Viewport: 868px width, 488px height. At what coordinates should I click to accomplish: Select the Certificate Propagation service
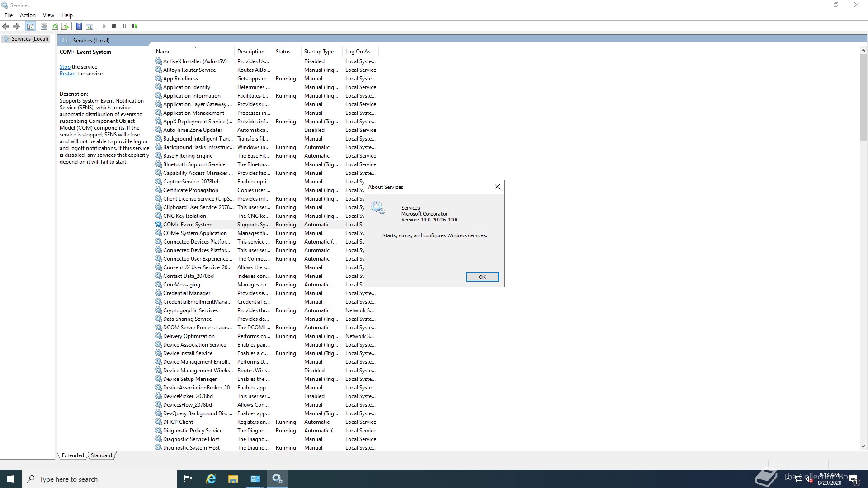(x=259, y=190)
